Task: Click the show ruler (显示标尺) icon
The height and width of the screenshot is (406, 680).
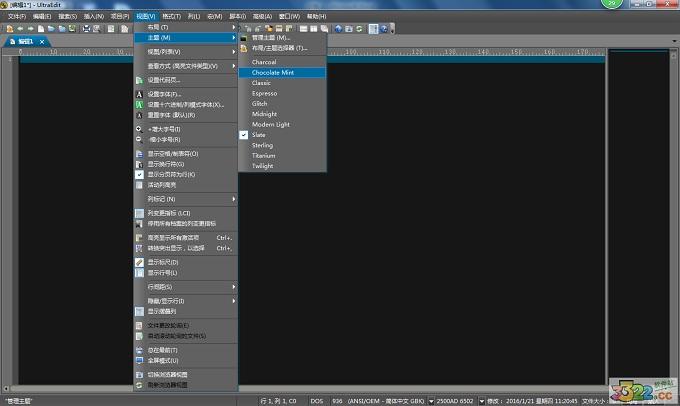Action: [139, 262]
